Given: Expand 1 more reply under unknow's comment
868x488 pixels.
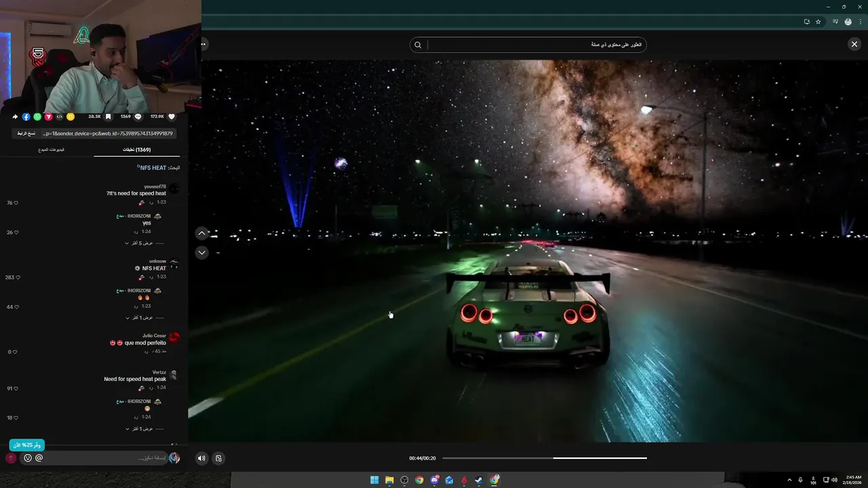Looking at the screenshot, I should click(x=139, y=317).
